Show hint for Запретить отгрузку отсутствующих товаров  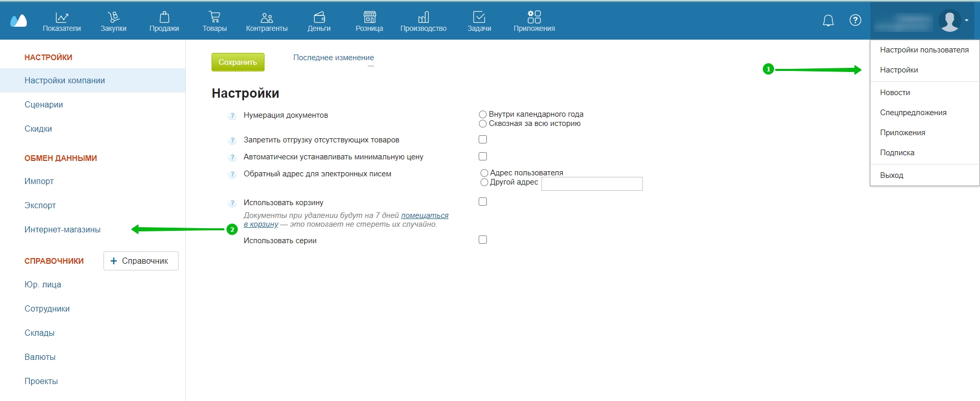[233, 140]
